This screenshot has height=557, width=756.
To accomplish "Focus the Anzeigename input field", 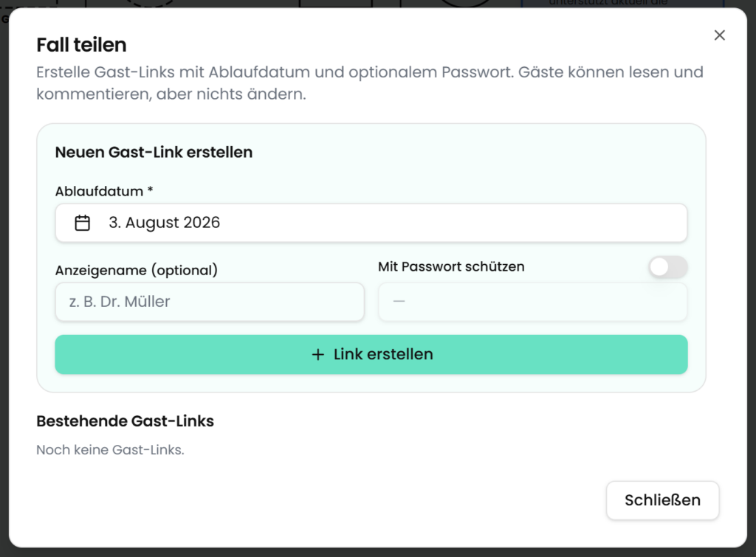I will pyautogui.click(x=210, y=302).
